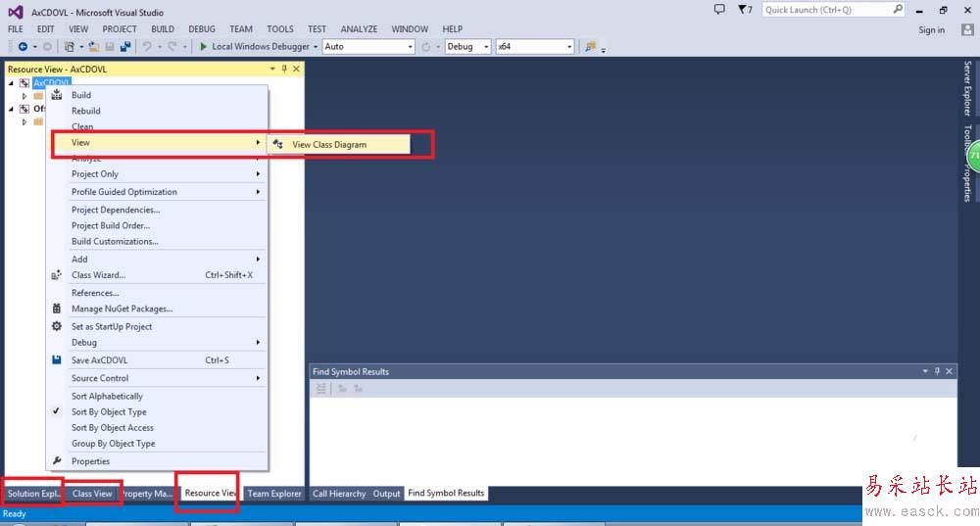
Task: Click the Visual Studio logo icon
Action: coord(16,12)
